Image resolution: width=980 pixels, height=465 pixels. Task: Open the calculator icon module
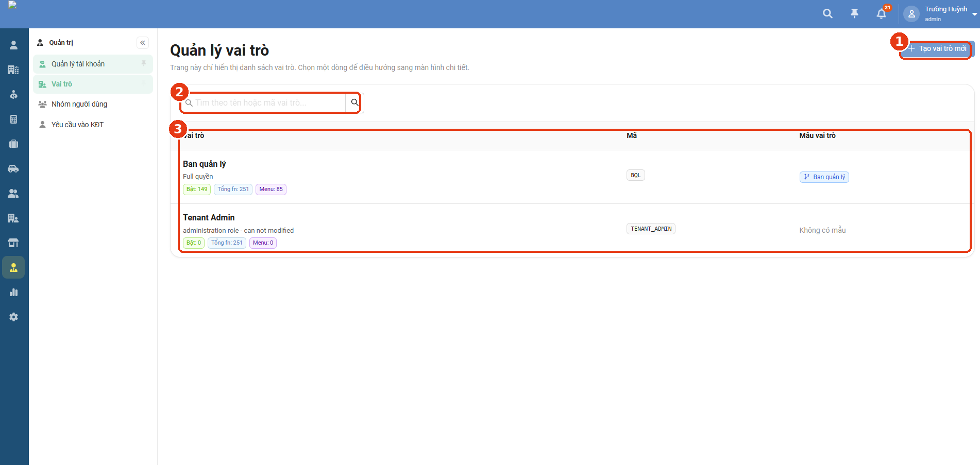(x=14, y=119)
